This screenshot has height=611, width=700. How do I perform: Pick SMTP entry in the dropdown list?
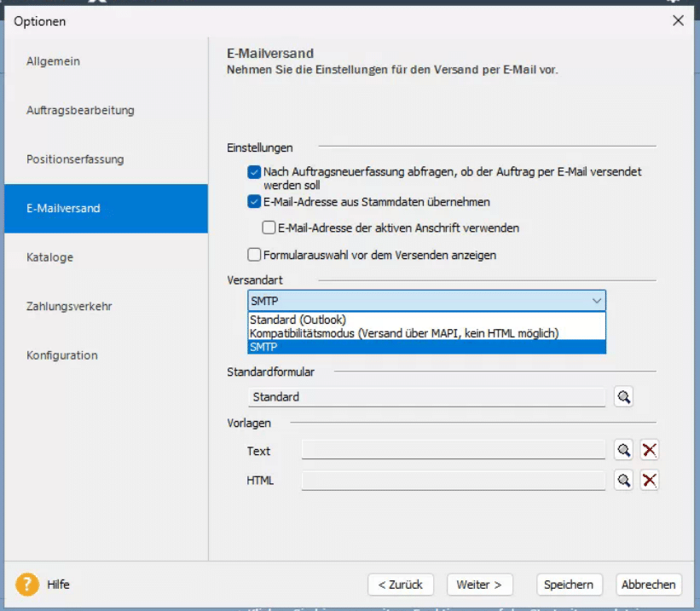[x=263, y=347]
